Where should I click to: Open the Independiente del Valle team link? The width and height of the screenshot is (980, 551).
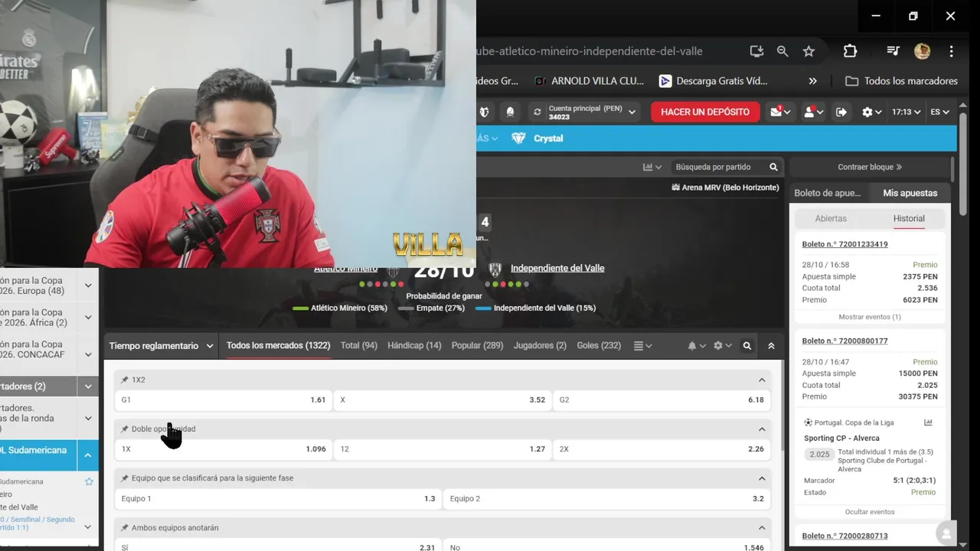point(557,268)
